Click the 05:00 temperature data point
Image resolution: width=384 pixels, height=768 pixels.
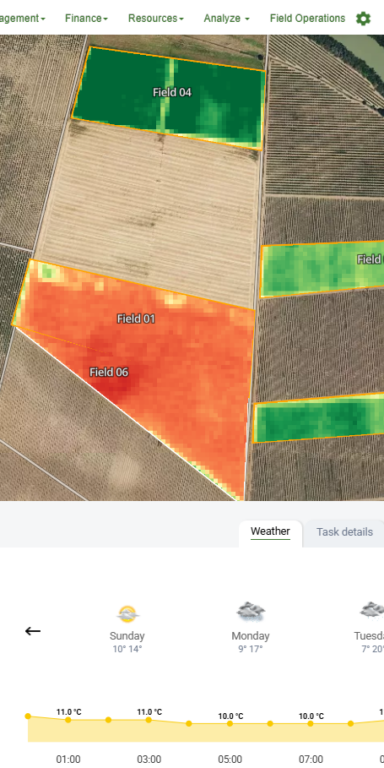click(230, 723)
